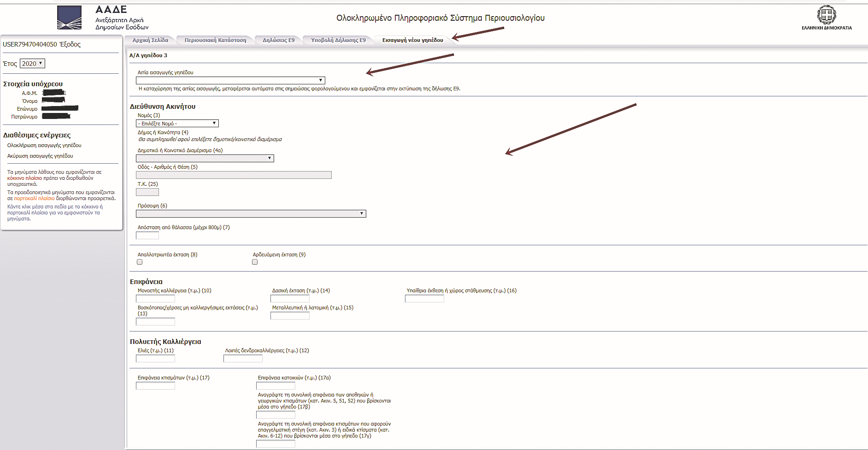Viewport: 868px width, 450px height.
Task: Click the επαγγελματική στέγη (17γ) field
Action: [276, 444]
